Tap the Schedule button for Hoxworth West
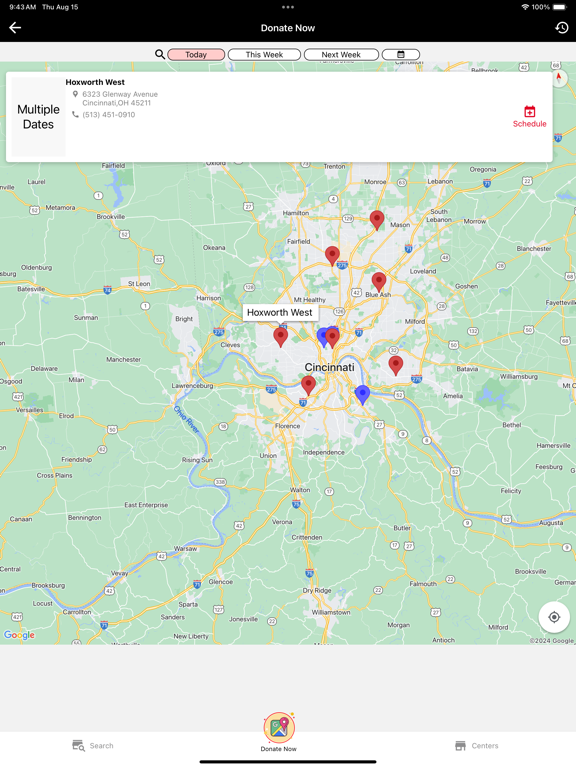Image resolution: width=576 pixels, height=768 pixels. click(x=529, y=117)
